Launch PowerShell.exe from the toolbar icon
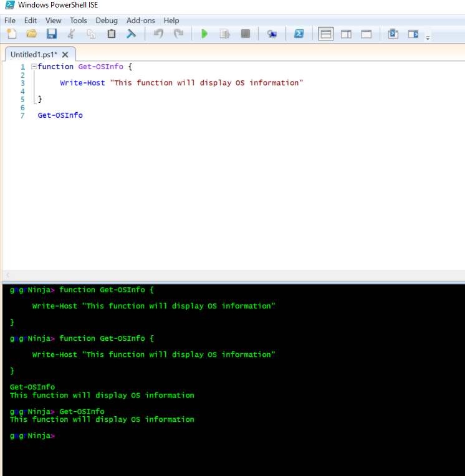Image resolution: width=465 pixels, height=476 pixels. [x=299, y=34]
